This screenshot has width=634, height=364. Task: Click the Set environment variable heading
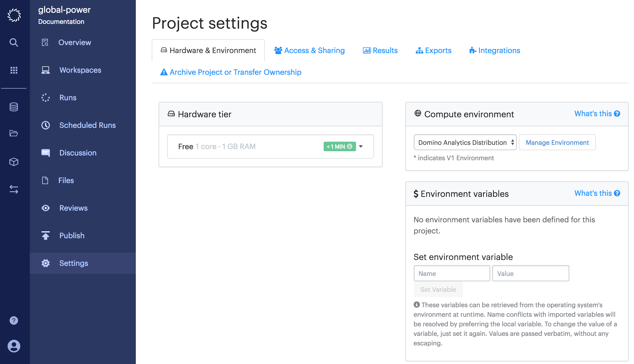click(463, 257)
